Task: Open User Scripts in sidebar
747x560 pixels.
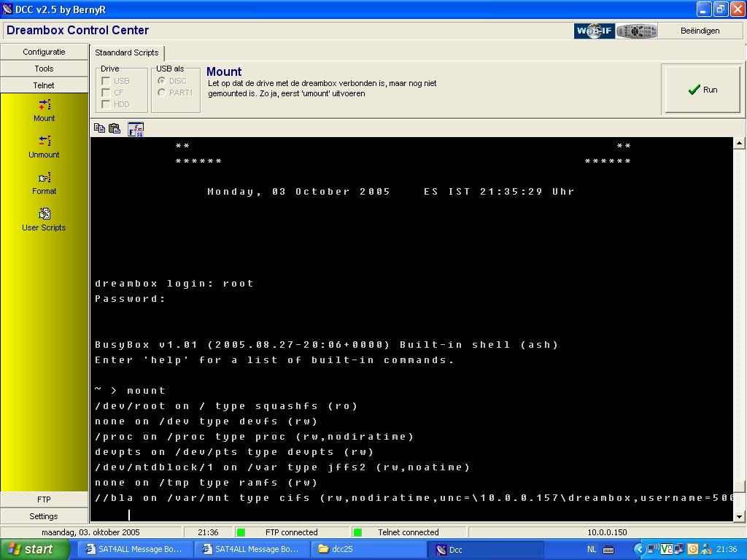Action: (x=44, y=219)
